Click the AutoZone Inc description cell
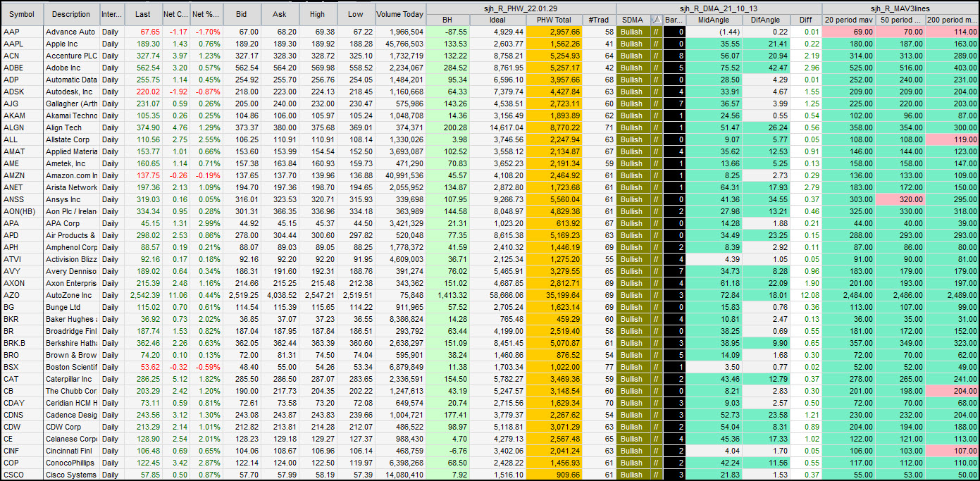Screen dimensions: 980x481 click(71, 295)
